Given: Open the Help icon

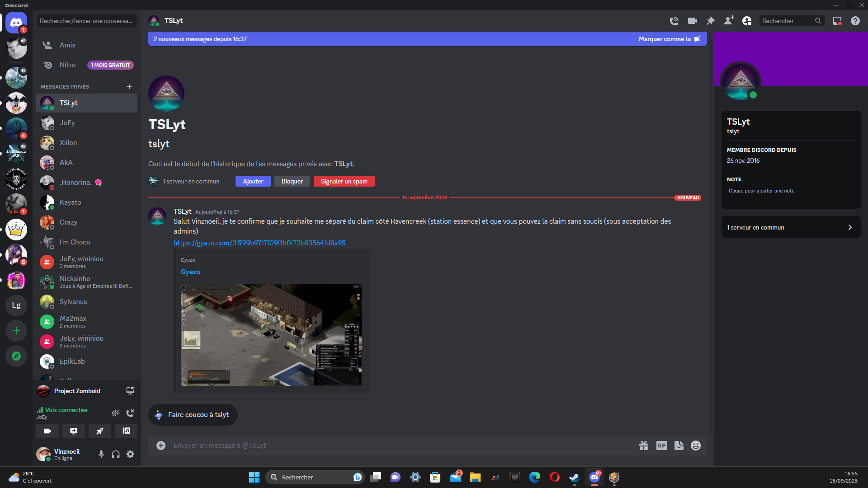Looking at the screenshot, I should coord(855,21).
